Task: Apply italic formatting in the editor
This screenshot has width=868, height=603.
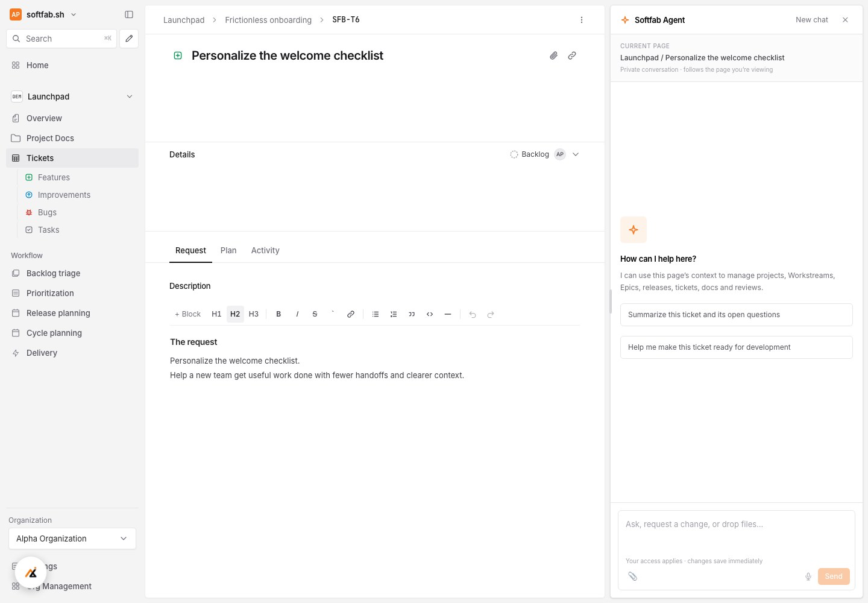Action: pos(297,314)
